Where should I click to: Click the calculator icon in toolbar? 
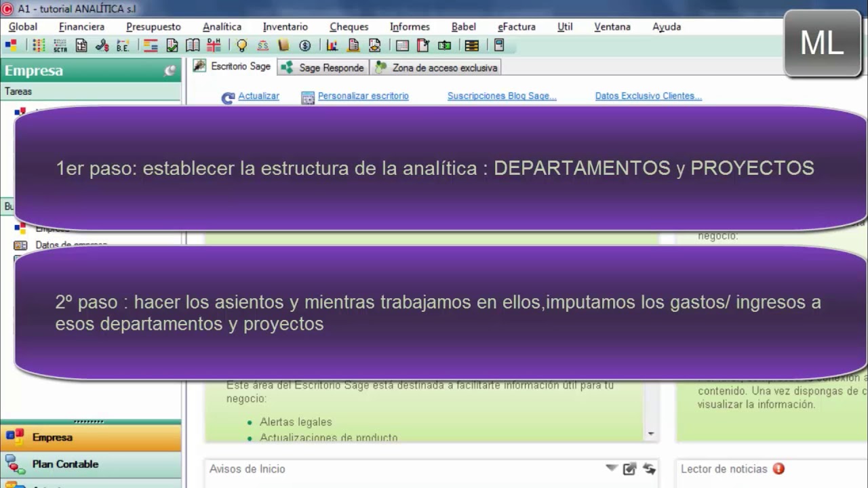[x=499, y=45]
